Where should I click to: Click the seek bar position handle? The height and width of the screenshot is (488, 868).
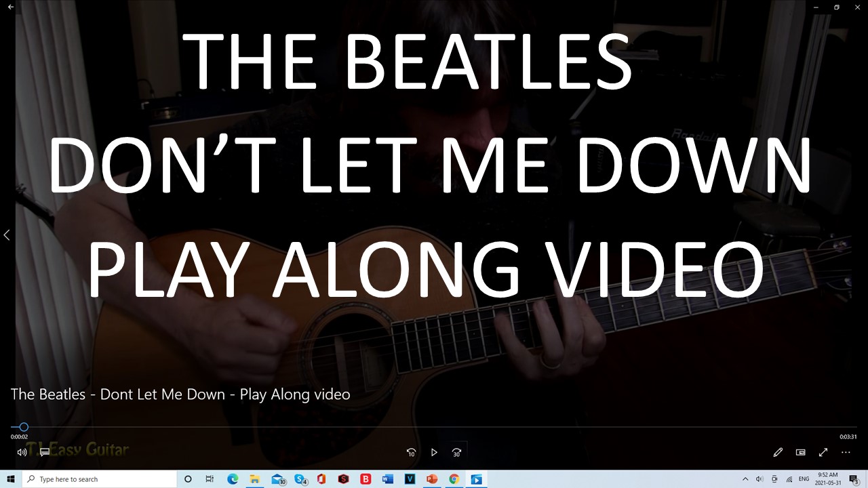tap(24, 427)
